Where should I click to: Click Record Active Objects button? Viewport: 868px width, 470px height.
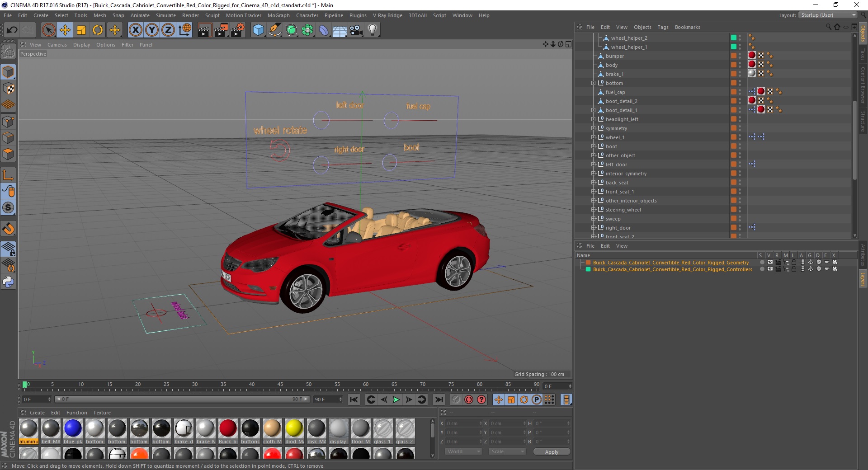(456, 399)
